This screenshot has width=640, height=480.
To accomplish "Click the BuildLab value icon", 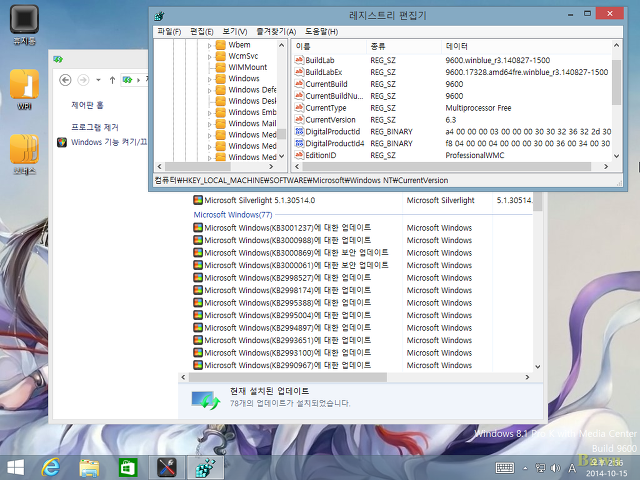I will coord(299,60).
